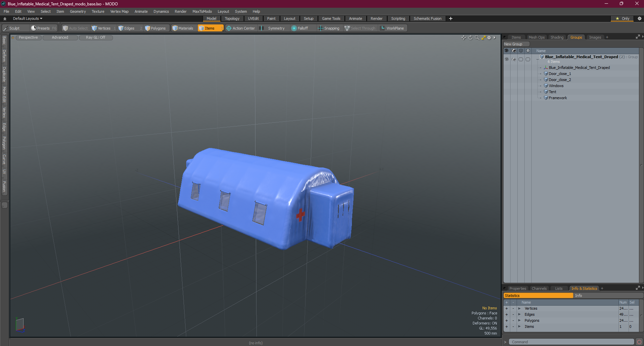644x346 pixels.
Task: Expand the Polygons statistics row
Action: 519,320
